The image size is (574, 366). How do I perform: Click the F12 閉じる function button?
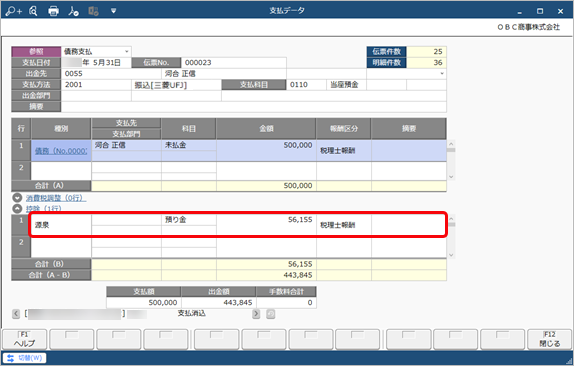tap(549, 339)
